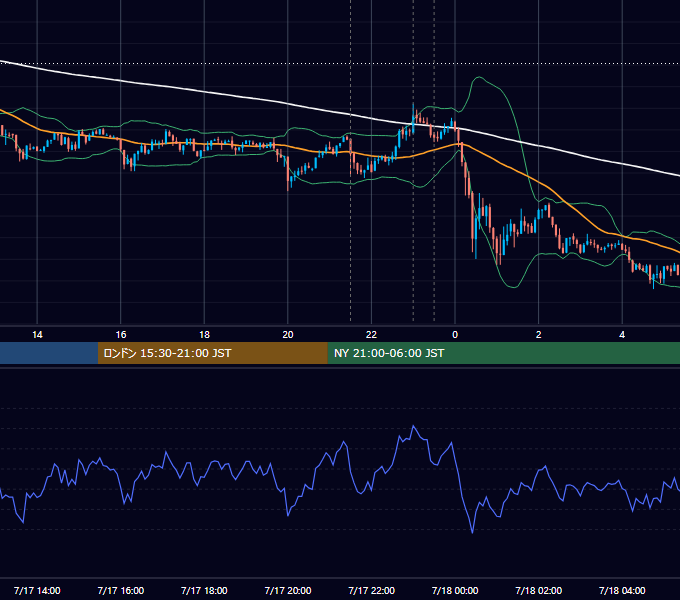Image resolution: width=680 pixels, height=600 pixels.
Task: Click the 7/17 22:00 date label
Action: 372,590
